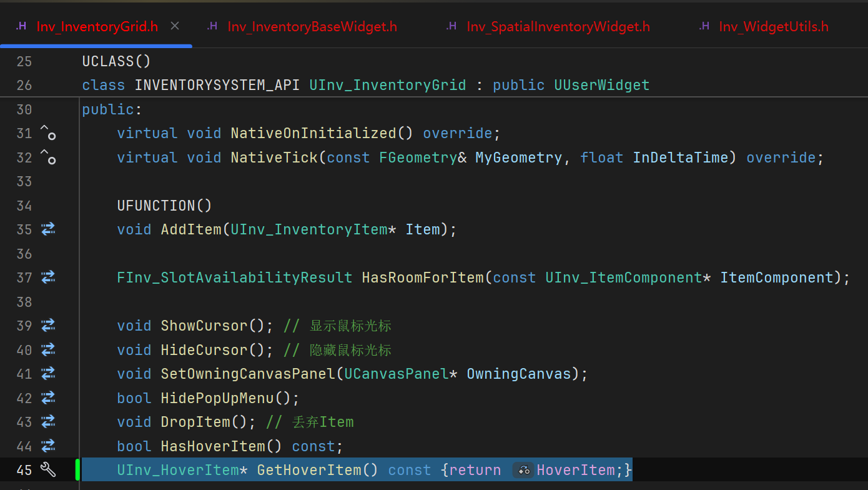
Task: Click the HideCursor function name
Action: 204,350
